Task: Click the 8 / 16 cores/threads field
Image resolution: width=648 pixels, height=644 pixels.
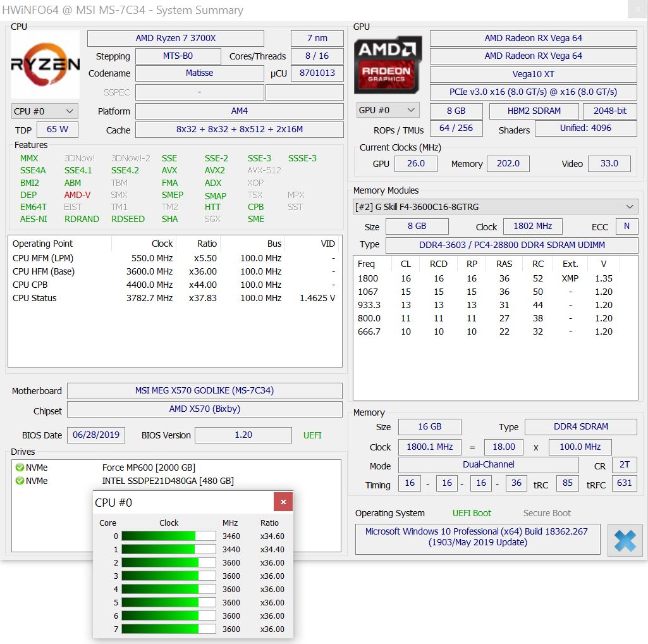Action: point(317,56)
